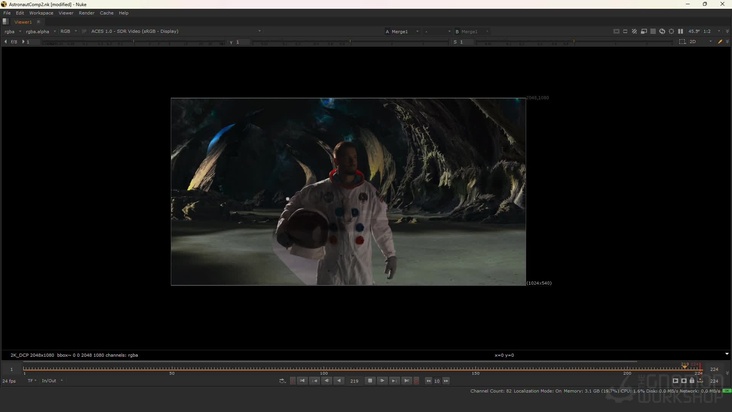Click the gamma y value field
This screenshot has width=732, height=412.
point(243,42)
